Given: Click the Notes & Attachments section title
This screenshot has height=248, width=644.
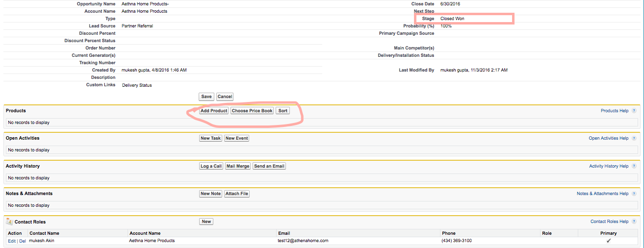Looking at the screenshot, I should coord(29,194).
